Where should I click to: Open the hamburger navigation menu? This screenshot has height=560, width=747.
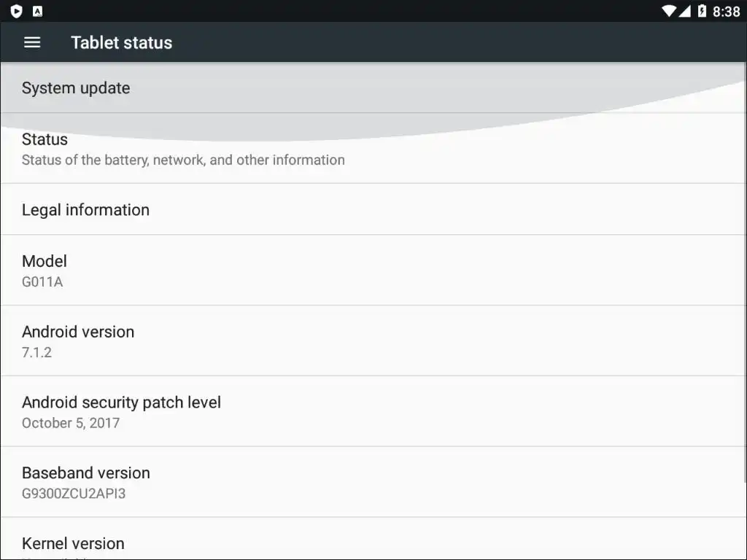(x=32, y=42)
